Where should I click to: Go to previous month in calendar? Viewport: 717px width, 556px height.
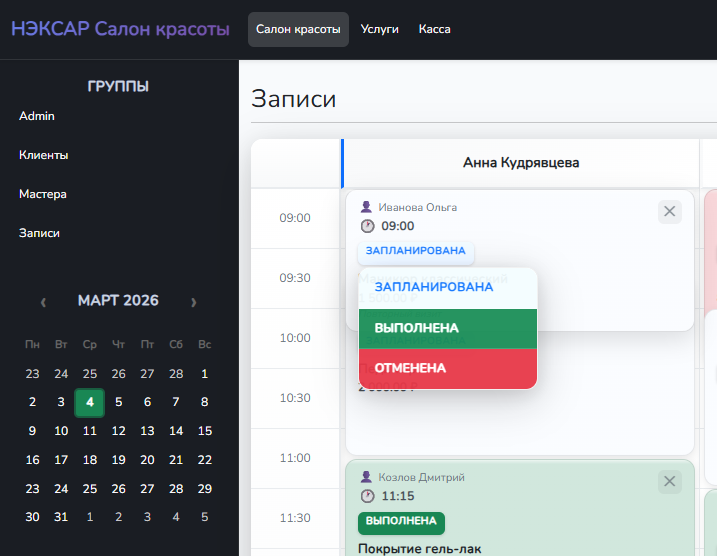[43, 301]
